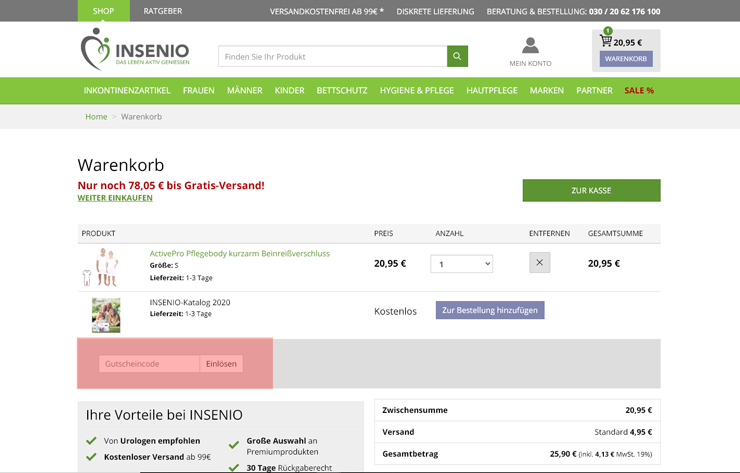Open ActivePro Pflegebody product link
This screenshot has height=473, width=740.
pyautogui.click(x=239, y=253)
